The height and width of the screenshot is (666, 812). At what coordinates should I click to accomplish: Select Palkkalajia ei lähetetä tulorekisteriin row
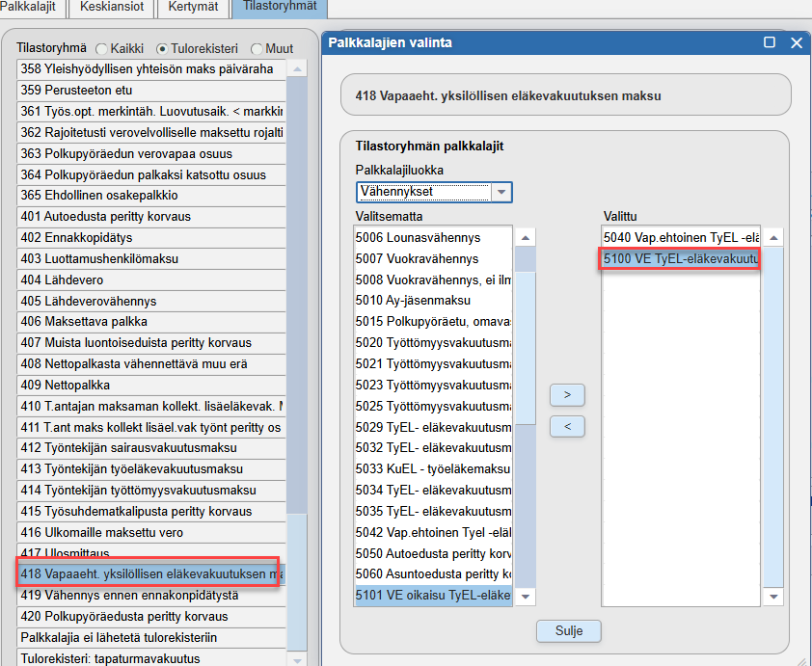click(x=151, y=637)
